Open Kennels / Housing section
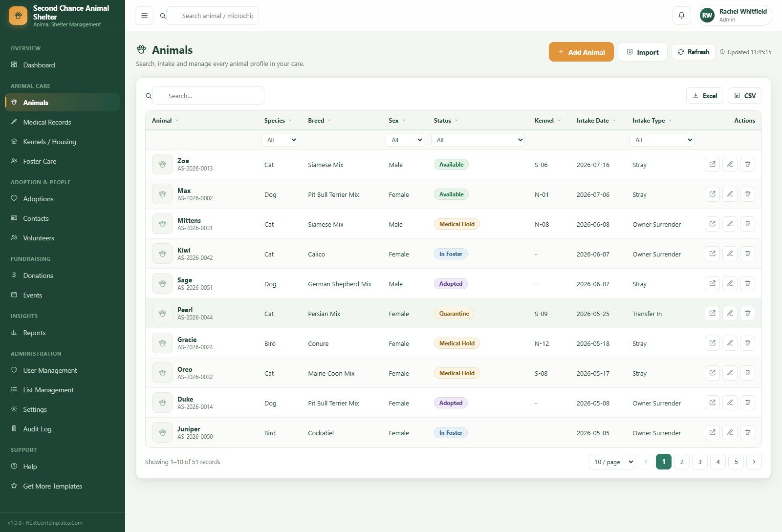The height and width of the screenshot is (532, 782). 63,142
